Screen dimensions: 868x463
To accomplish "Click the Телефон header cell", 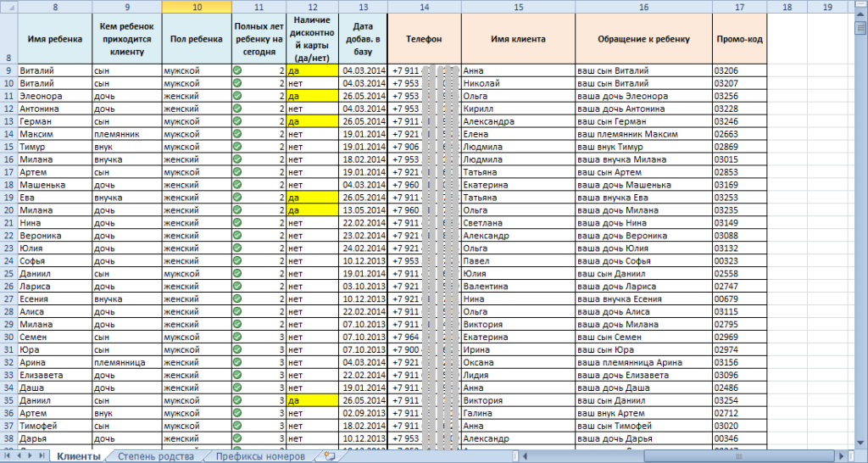I will pos(425,39).
